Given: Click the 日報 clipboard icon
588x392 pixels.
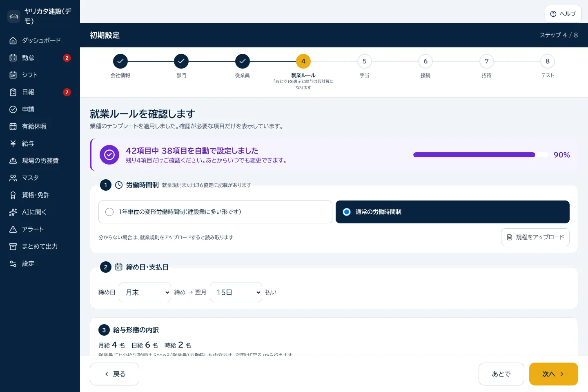Looking at the screenshot, I should [13, 92].
